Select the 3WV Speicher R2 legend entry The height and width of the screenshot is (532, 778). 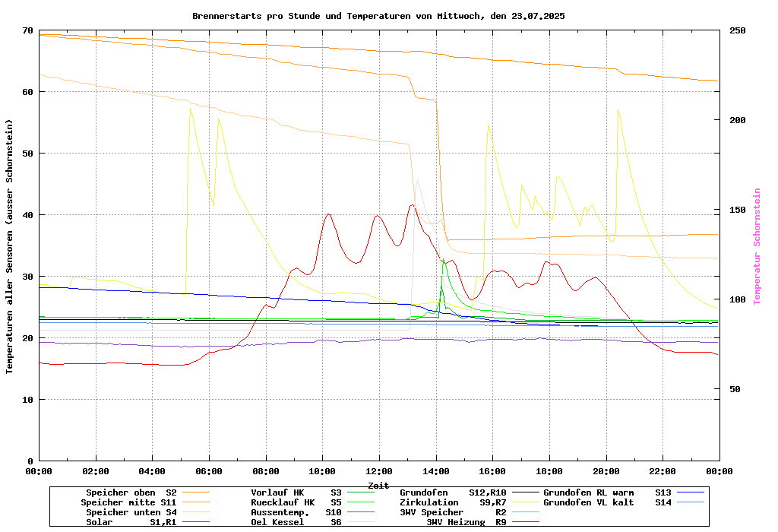click(x=452, y=512)
